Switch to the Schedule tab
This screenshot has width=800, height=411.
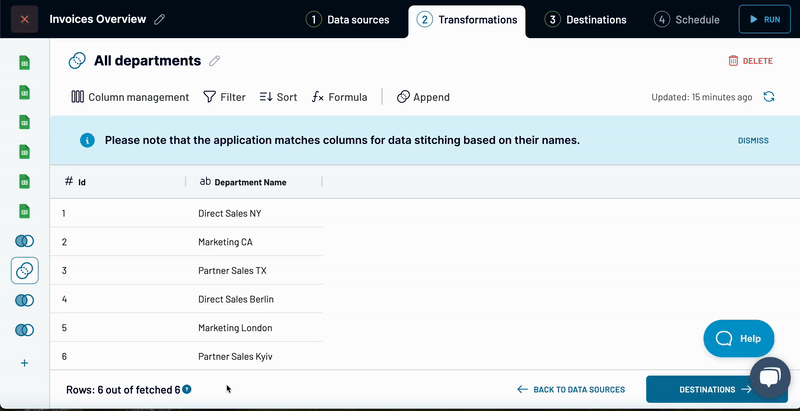point(687,20)
